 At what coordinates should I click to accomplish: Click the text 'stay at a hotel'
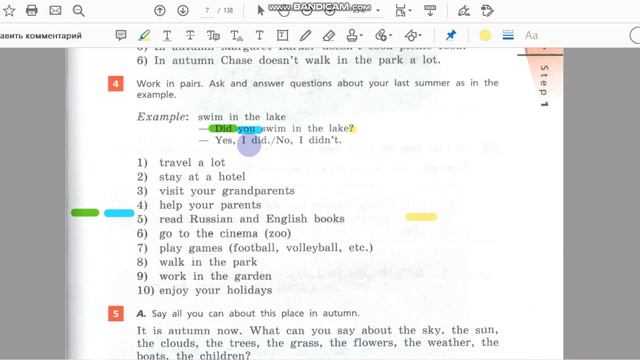pos(202,177)
